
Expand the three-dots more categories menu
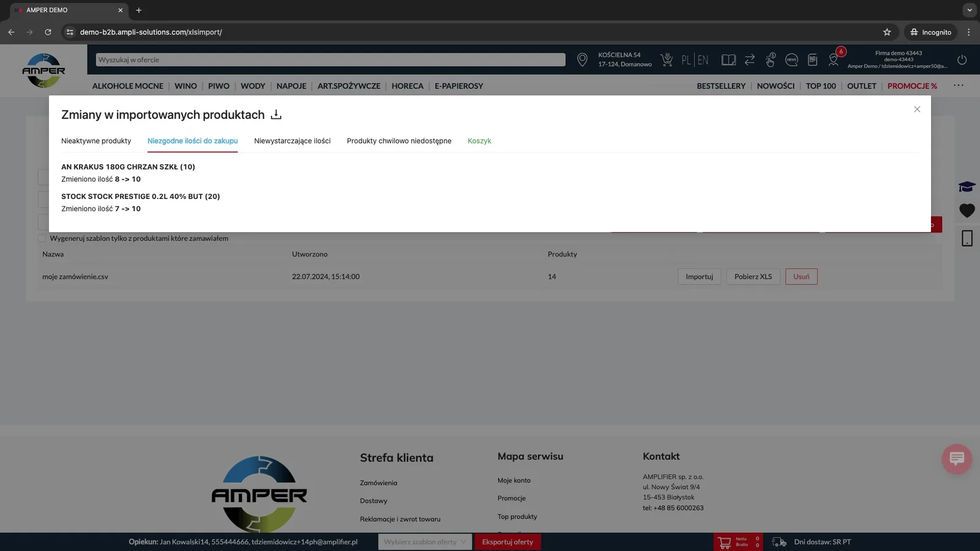pos(959,86)
